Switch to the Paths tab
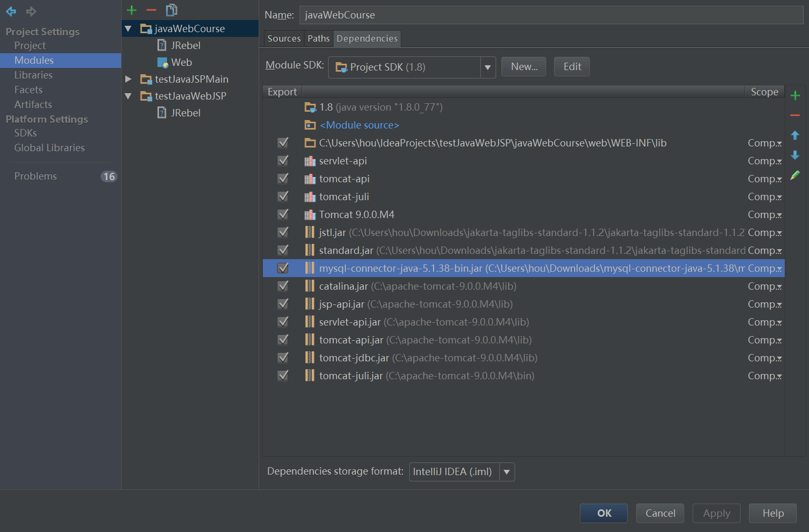Screen dimensions: 809x532 (318, 38)
